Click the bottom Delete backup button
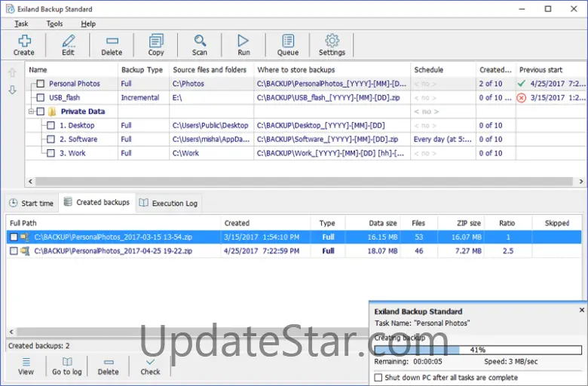The image size is (588, 386). [109, 366]
